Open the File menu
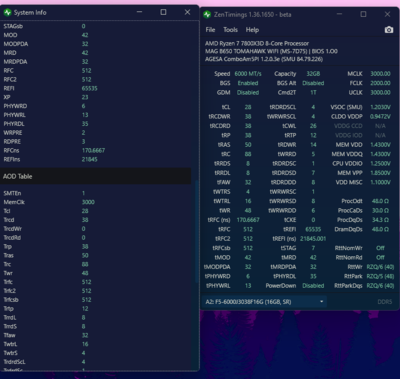The image size is (400, 379). click(x=210, y=30)
